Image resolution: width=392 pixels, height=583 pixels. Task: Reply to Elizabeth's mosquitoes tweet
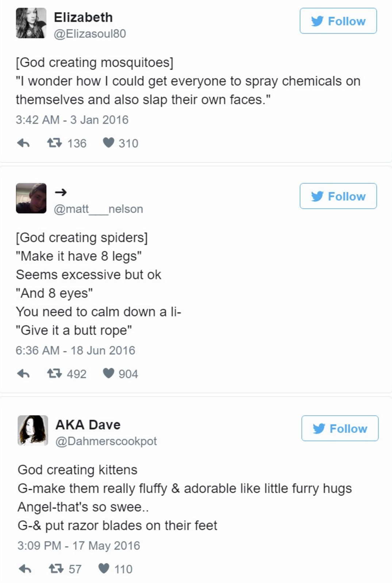pyautogui.click(x=23, y=143)
